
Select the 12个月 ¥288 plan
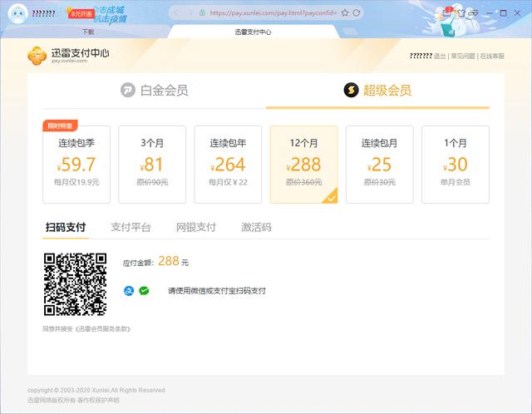[x=303, y=165]
